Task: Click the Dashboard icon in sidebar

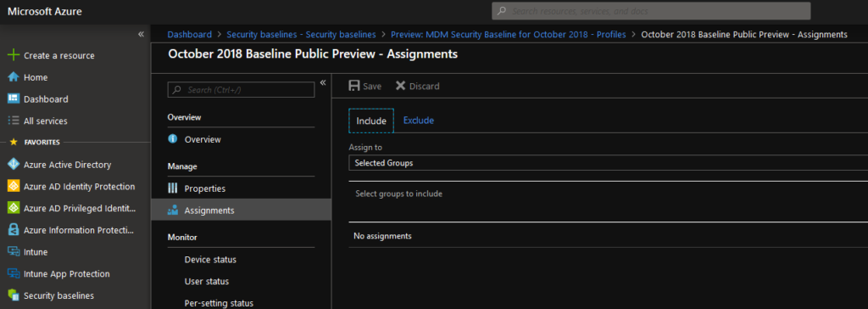Action: (14, 98)
